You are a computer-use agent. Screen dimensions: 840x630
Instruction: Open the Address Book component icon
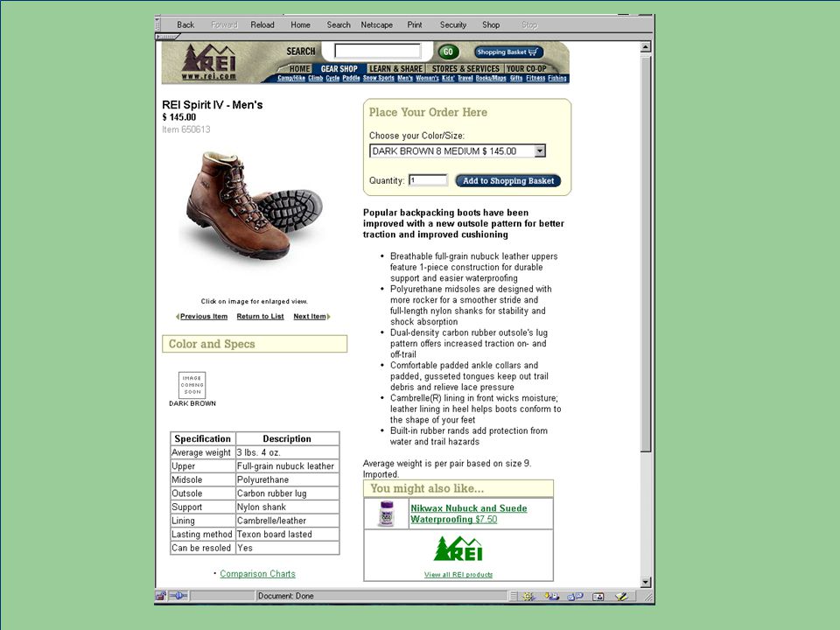click(598, 596)
